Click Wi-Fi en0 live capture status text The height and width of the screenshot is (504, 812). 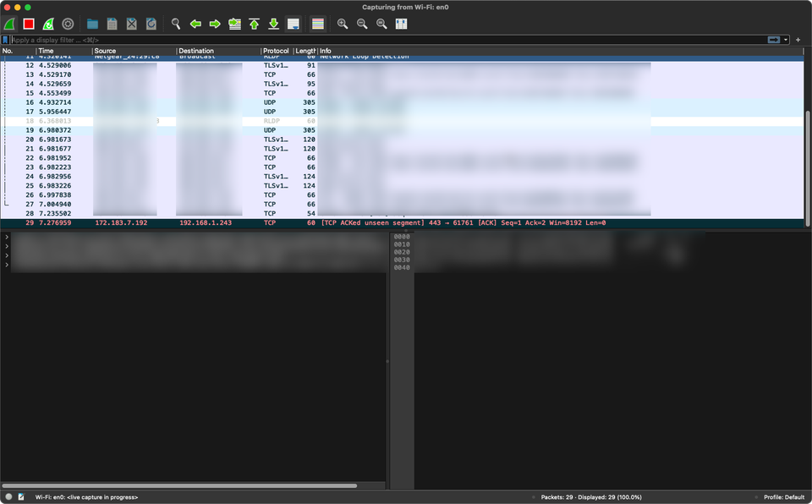(86, 496)
